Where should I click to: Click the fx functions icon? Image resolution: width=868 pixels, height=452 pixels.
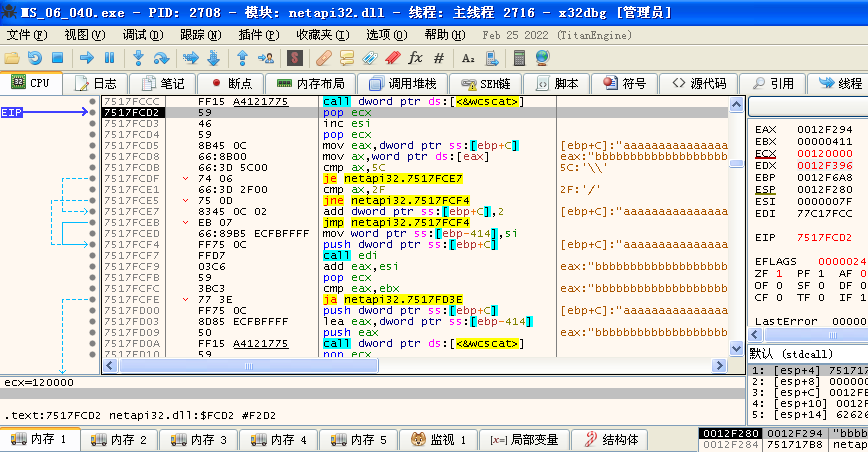pyautogui.click(x=416, y=57)
